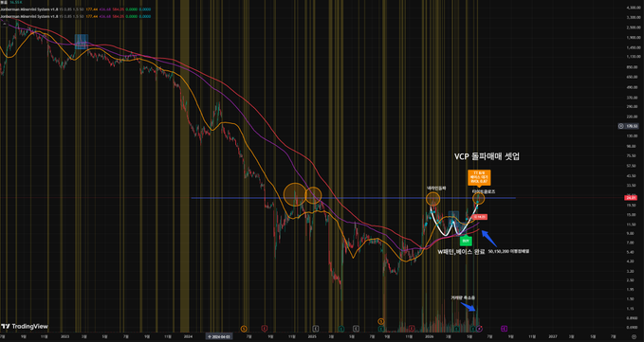Select the blue arrow pointing at moving averages
Viewport: 644px width, 342px height.
[x=489, y=239]
